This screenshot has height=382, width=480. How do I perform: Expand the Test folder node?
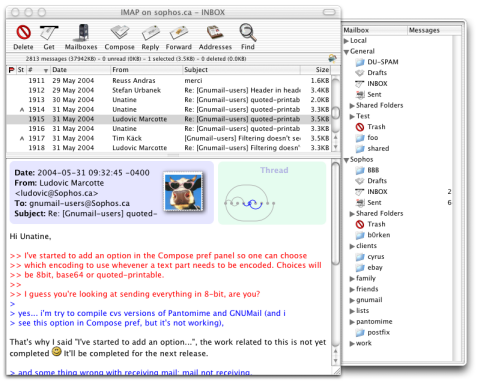pyautogui.click(x=352, y=116)
